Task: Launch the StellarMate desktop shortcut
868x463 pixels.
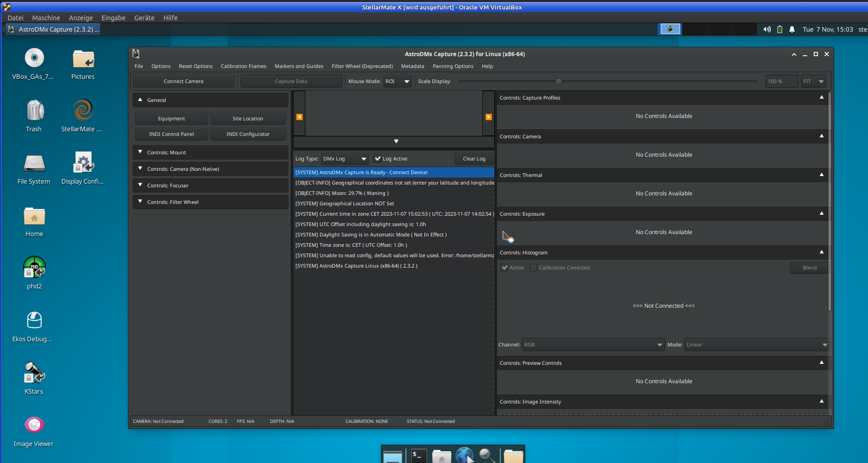Action: 84,110
